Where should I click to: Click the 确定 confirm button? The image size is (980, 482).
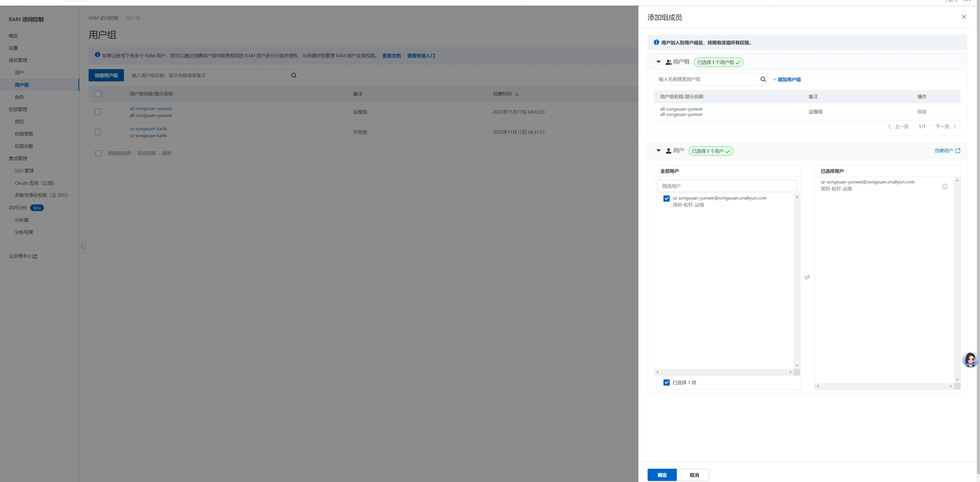tap(662, 475)
